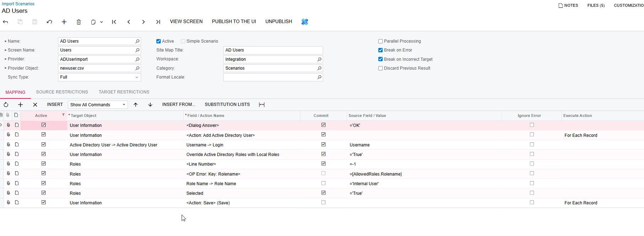Toggle Commit checkbox for Line Number row
Image resolution: width=644 pixels, height=236 pixels.
[x=323, y=163]
